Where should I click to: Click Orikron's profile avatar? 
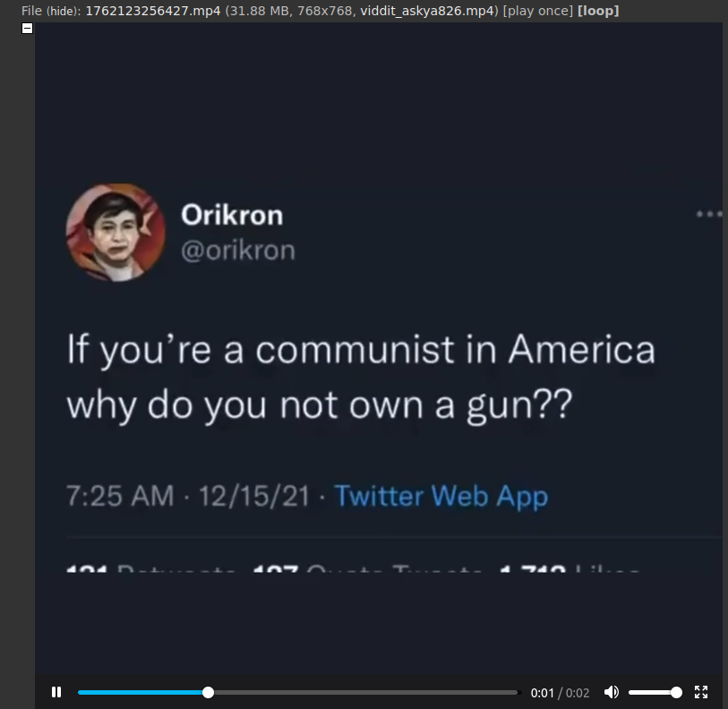[116, 232]
